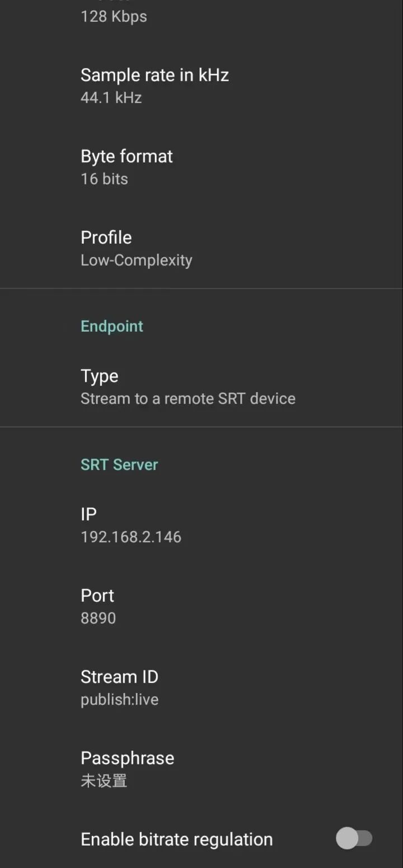
Task: Toggle the Enable bitrate regulation switch
Action: [x=354, y=838]
